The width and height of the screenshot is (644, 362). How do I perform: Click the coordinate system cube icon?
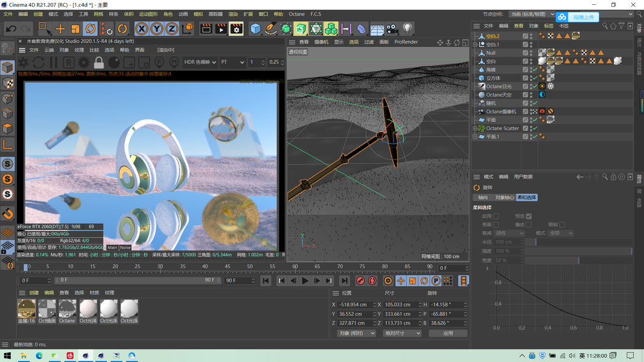187,29
